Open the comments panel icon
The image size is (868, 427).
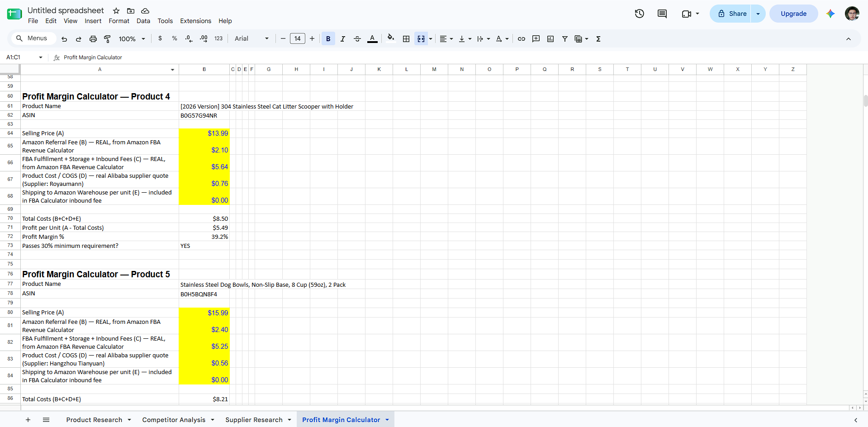(662, 14)
